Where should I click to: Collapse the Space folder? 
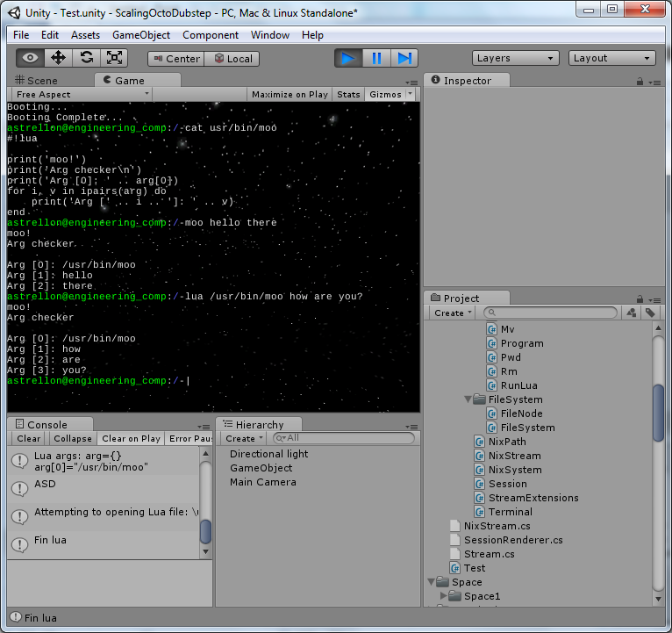coord(432,582)
